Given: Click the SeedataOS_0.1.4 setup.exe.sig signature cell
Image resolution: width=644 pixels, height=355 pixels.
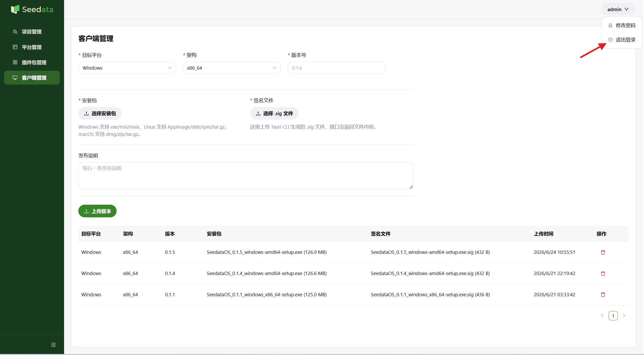Looking at the screenshot, I should coord(430,273).
